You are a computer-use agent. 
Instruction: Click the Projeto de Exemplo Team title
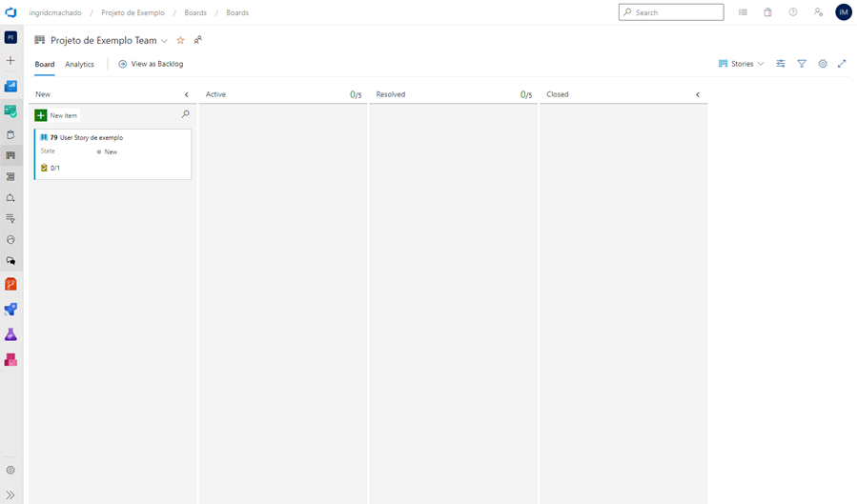click(x=104, y=40)
